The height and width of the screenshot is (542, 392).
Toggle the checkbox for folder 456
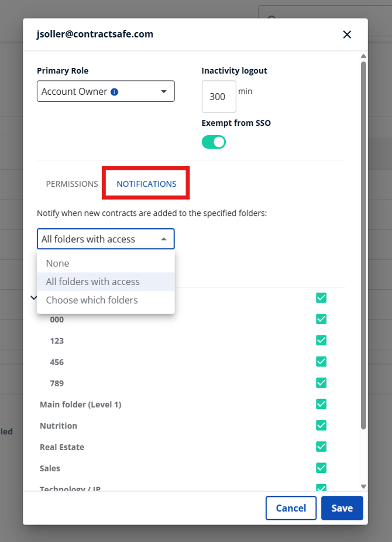tap(321, 362)
